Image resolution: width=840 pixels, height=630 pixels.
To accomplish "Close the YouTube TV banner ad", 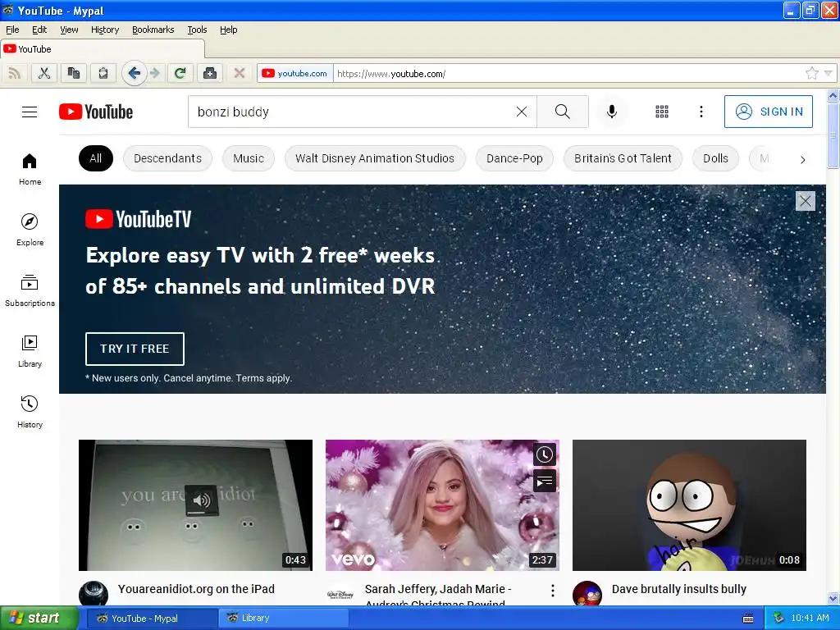I will [x=806, y=201].
